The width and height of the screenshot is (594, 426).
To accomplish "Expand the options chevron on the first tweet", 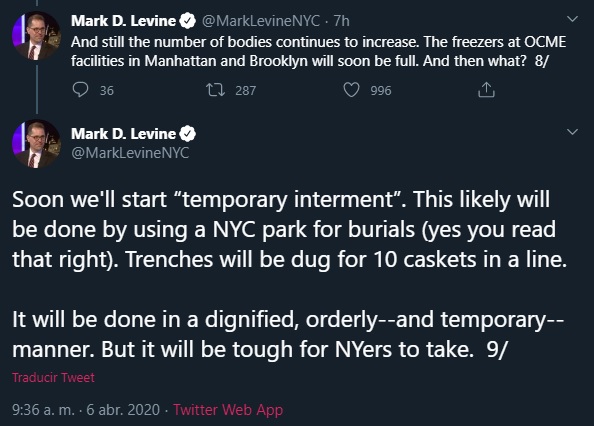I will tap(572, 19).
